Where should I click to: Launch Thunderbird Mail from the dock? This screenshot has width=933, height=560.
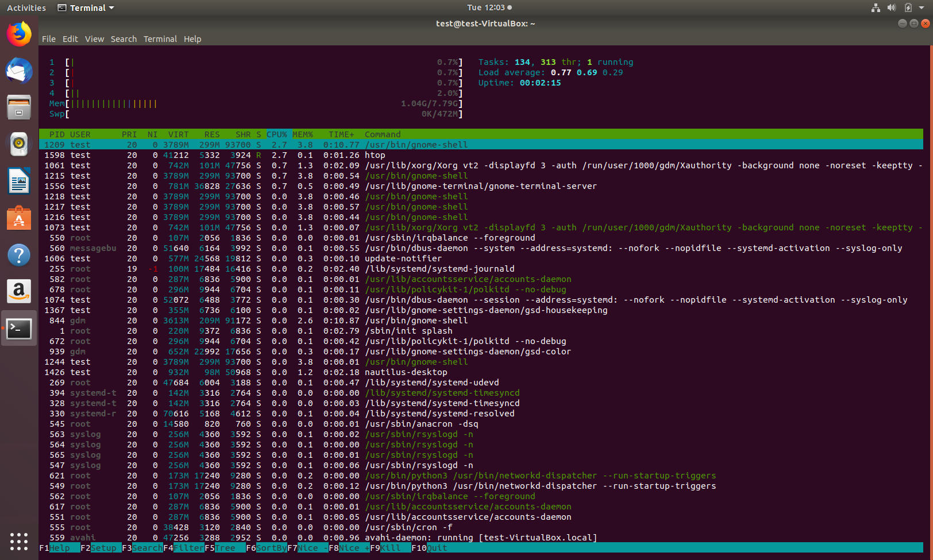coord(19,71)
